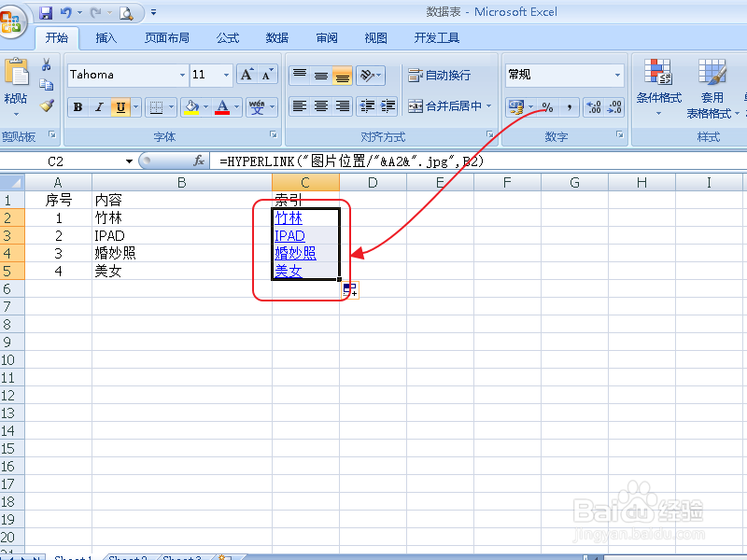747x560 pixels.
Task: Open the 开发工具 ribbon tab
Action: 436,37
